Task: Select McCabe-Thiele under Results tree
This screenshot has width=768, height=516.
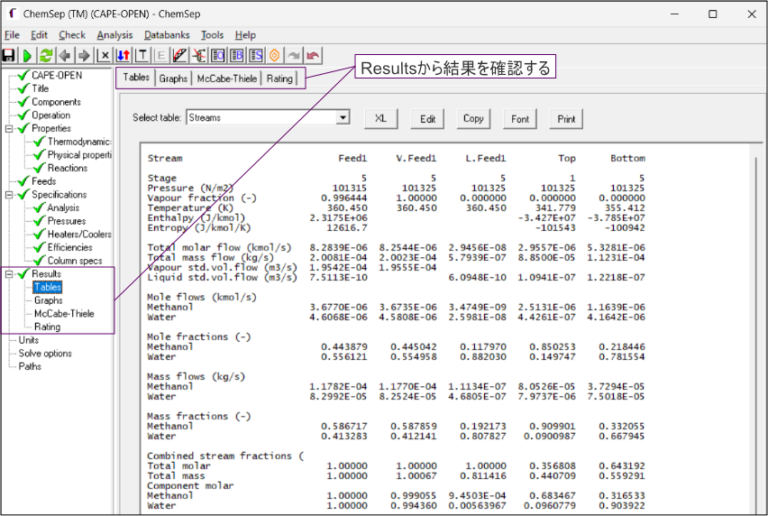Action: tap(64, 313)
